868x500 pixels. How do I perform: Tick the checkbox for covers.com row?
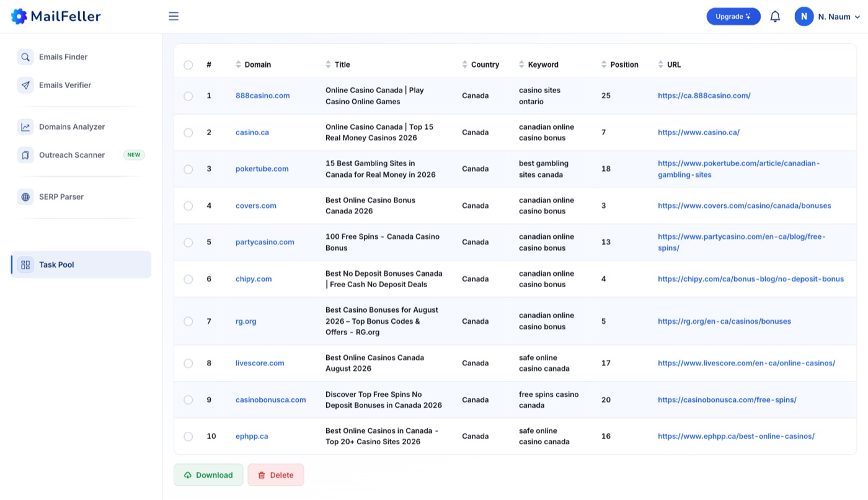pyautogui.click(x=188, y=206)
